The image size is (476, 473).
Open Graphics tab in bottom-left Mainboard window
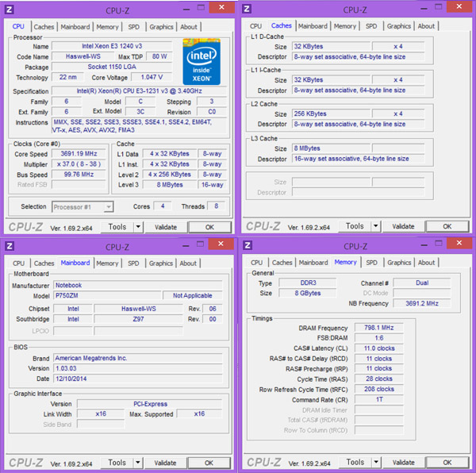160,263
